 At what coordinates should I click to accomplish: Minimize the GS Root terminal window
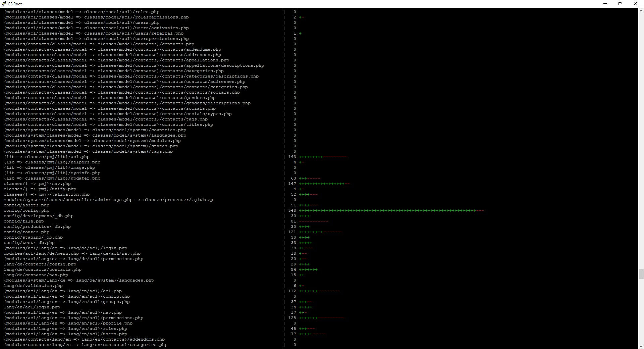coord(605,4)
